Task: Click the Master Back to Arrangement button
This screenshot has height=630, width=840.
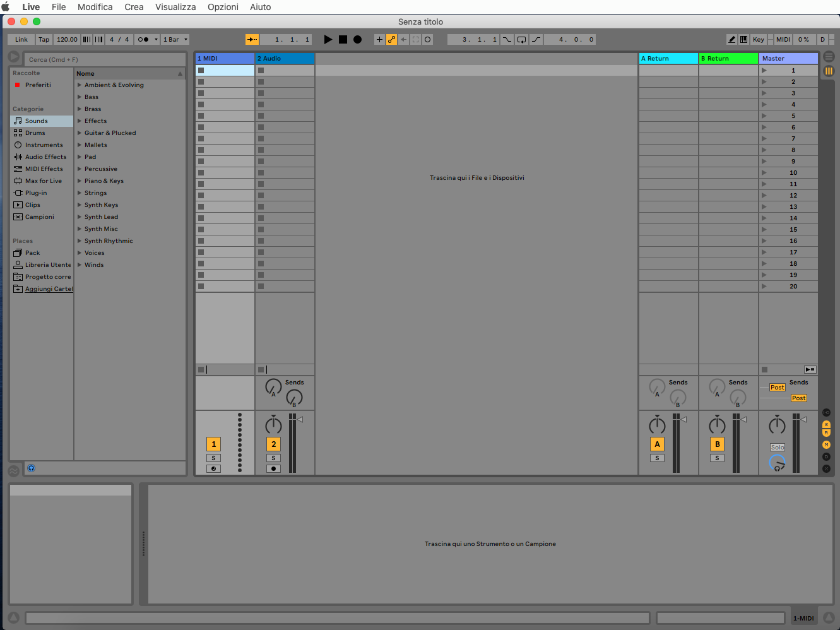Action: coord(810,370)
